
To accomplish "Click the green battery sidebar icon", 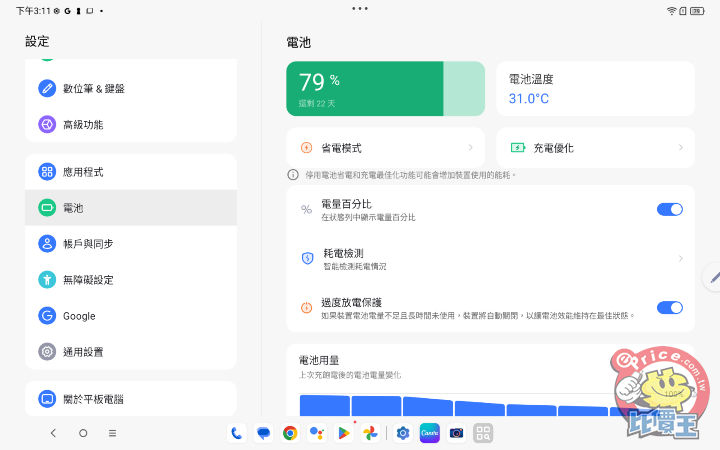I will [x=47, y=208].
